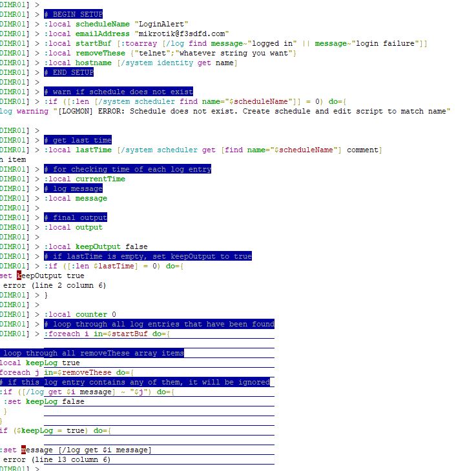Viewport: 476px width, 471px height.
Task: Click the scheduleName "LoginAlert" line
Action: point(116,24)
